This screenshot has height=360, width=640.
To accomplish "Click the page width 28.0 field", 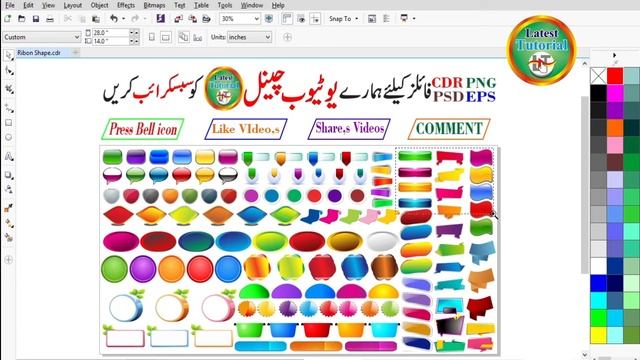I will click(x=111, y=33).
